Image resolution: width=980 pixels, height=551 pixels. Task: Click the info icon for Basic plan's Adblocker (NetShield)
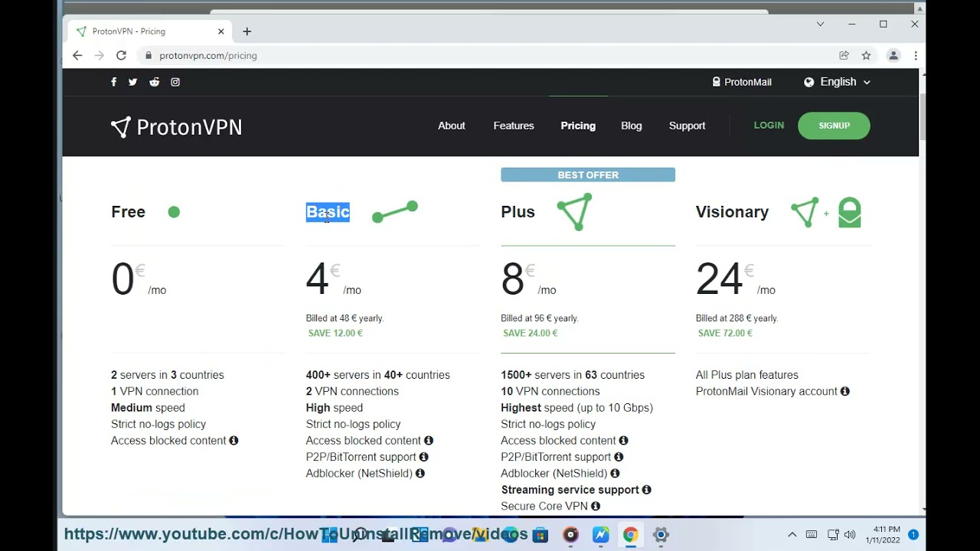(420, 473)
